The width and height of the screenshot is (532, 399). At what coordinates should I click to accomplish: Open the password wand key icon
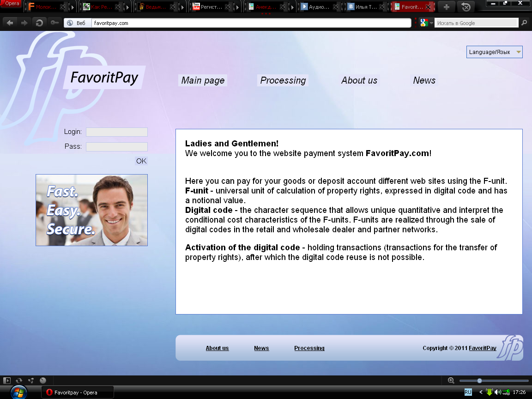tap(54, 23)
